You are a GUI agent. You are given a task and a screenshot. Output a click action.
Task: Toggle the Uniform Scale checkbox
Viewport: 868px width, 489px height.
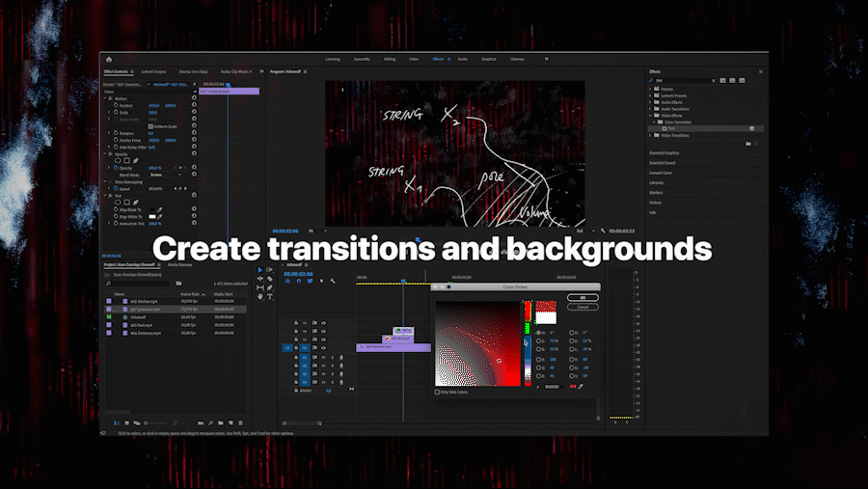coord(150,125)
